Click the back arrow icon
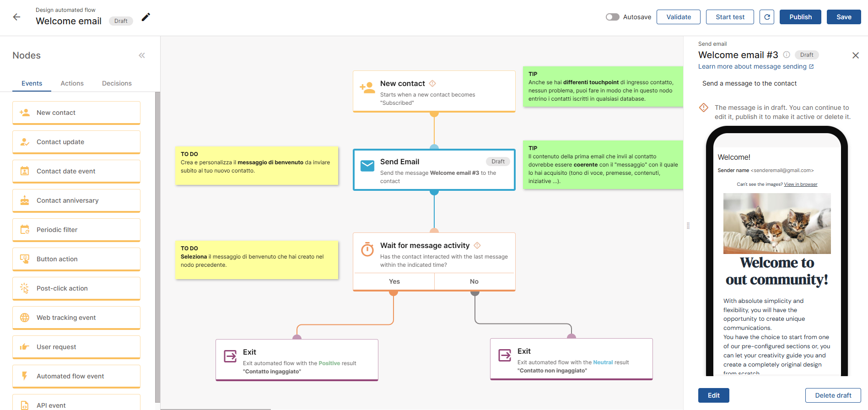Screen dimensions: 868x410 click(x=17, y=17)
